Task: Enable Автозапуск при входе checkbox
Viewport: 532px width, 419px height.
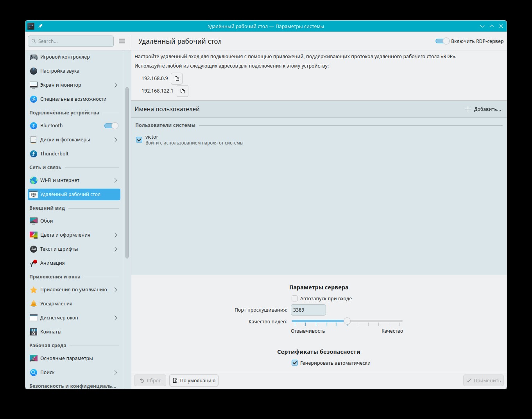Action: [295, 299]
